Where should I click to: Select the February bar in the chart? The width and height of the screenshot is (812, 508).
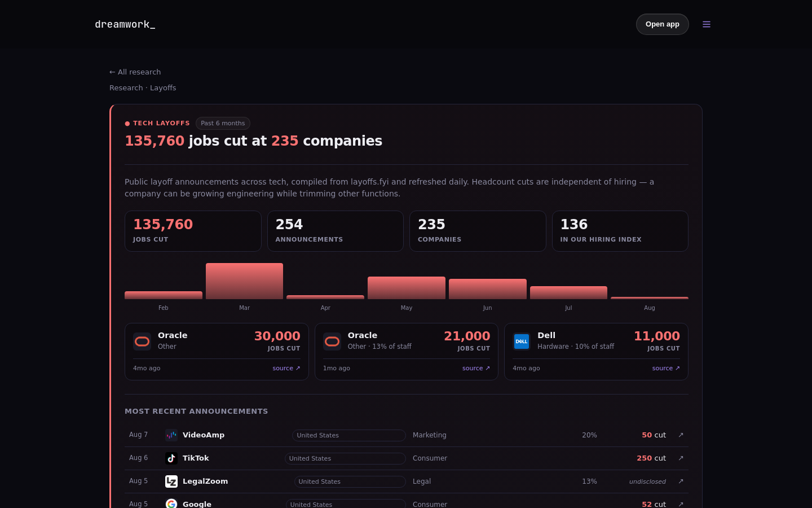coord(164,295)
